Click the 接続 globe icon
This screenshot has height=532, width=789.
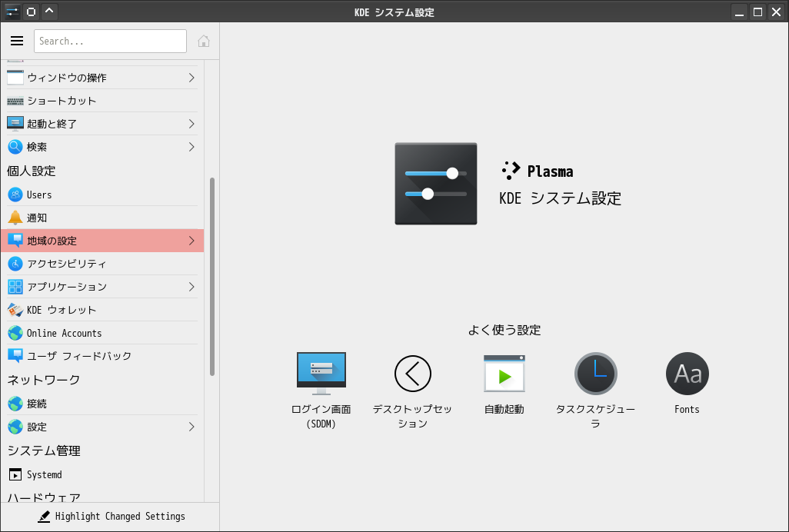click(15, 404)
